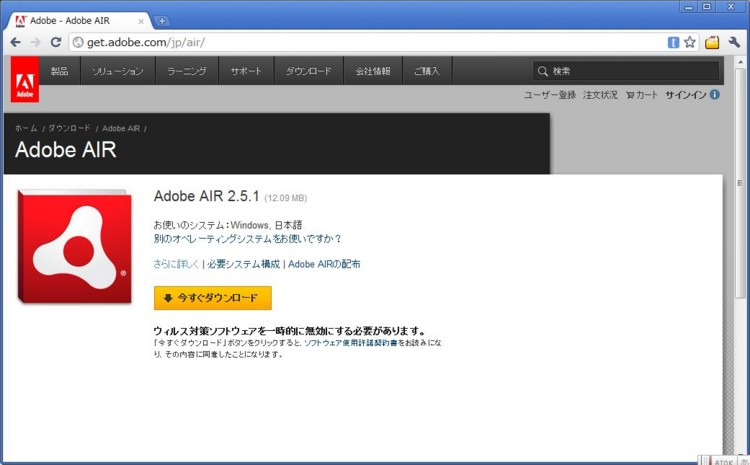
Task: Open the ご購入 menu
Action: pyautogui.click(x=427, y=71)
